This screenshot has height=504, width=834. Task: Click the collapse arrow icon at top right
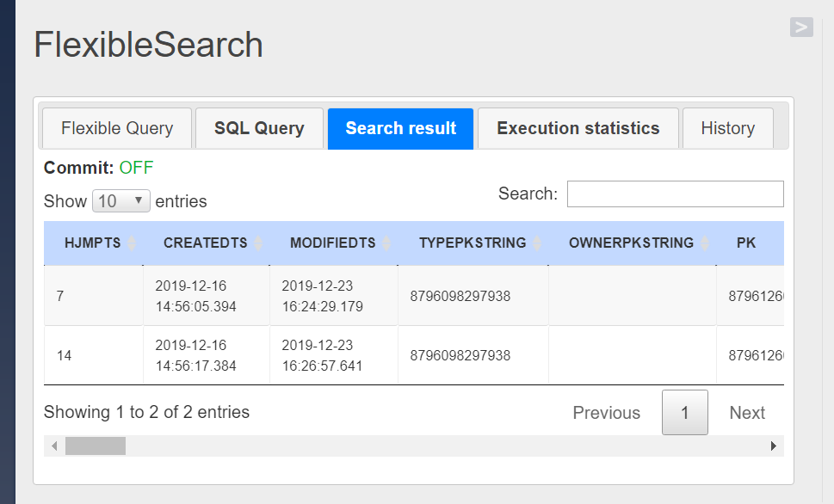pyautogui.click(x=801, y=28)
